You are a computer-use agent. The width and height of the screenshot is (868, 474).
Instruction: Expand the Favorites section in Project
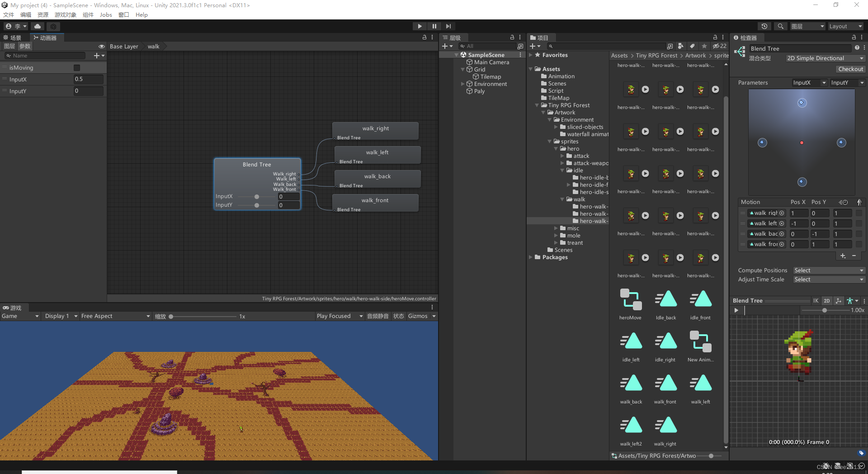[x=531, y=55]
